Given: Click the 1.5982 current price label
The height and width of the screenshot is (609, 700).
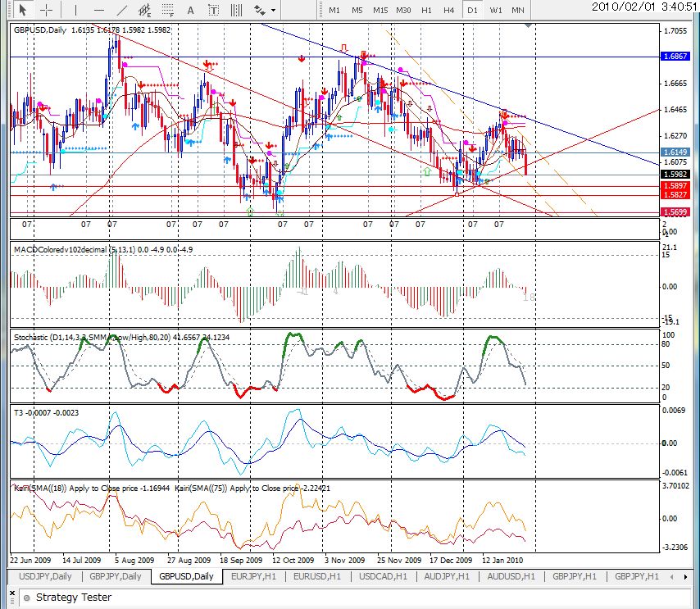Looking at the screenshot, I should pos(675,174).
